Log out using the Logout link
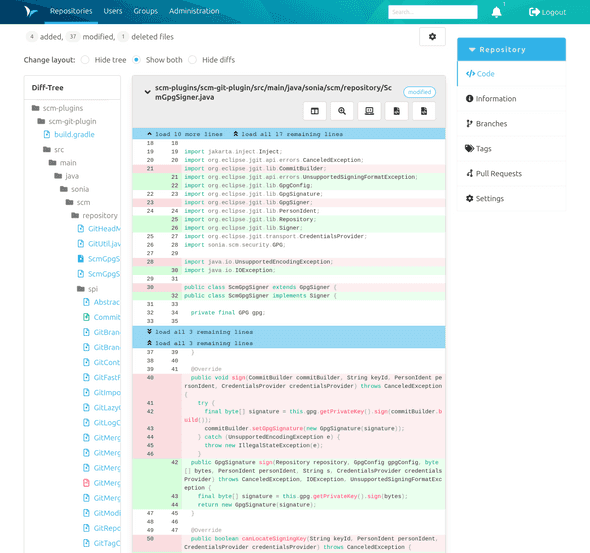This screenshot has height=553, width=590. coord(547,12)
